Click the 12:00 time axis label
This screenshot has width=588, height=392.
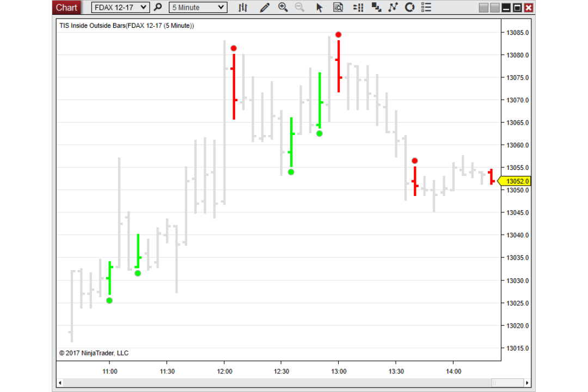pos(225,371)
